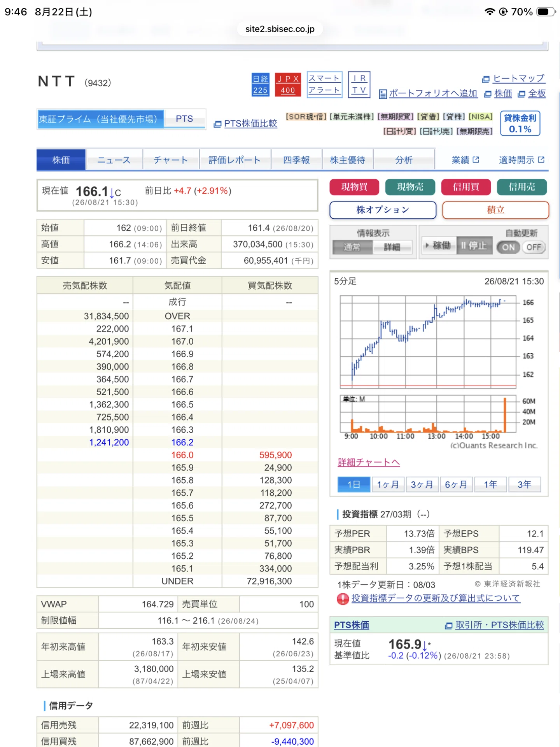This screenshot has width=560, height=747.
Task: Set 情報表示 to 通常
Action: 352,247
